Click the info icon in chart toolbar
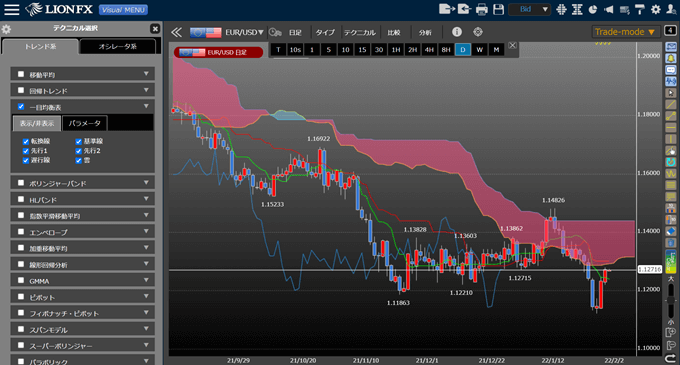This screenshot has height=365, width=680. 457,32
